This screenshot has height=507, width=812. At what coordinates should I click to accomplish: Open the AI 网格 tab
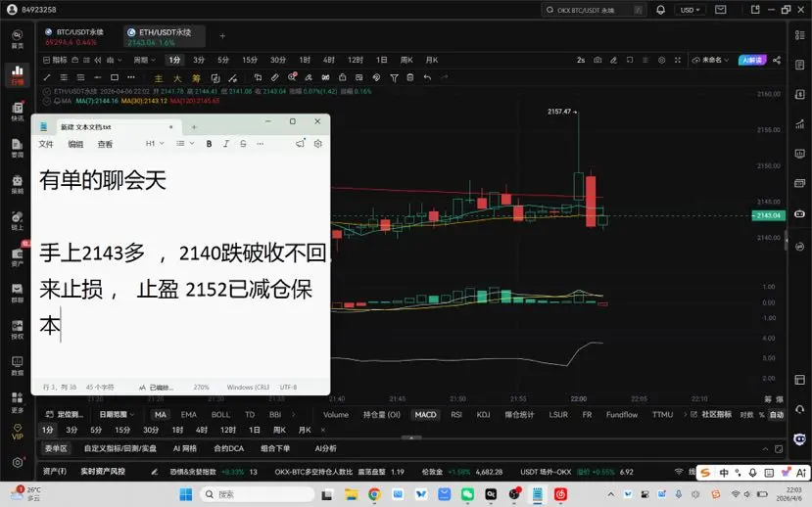[x=185, y=448]
